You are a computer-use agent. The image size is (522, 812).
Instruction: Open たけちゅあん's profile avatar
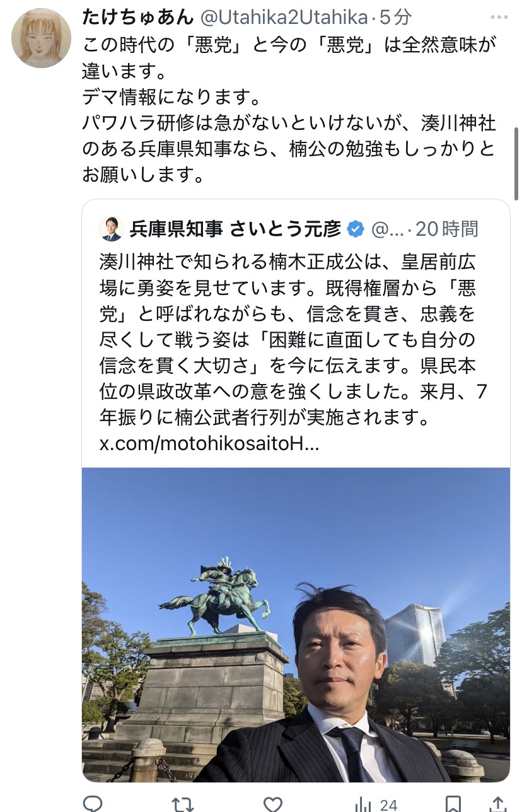(x=42, y=38)
